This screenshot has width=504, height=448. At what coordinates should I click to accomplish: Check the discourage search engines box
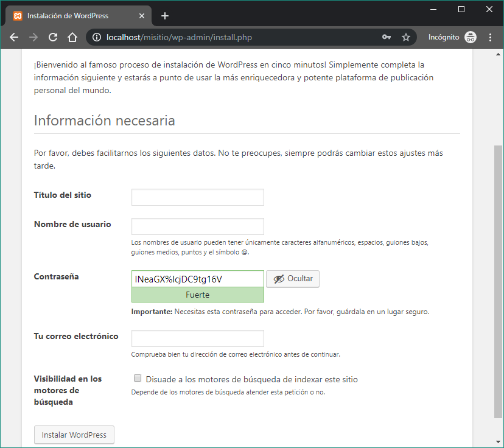pos(138,378)
